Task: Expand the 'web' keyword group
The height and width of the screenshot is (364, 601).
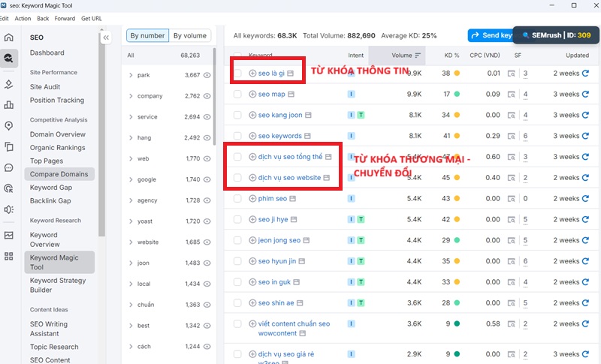Action: coord(131,158)
